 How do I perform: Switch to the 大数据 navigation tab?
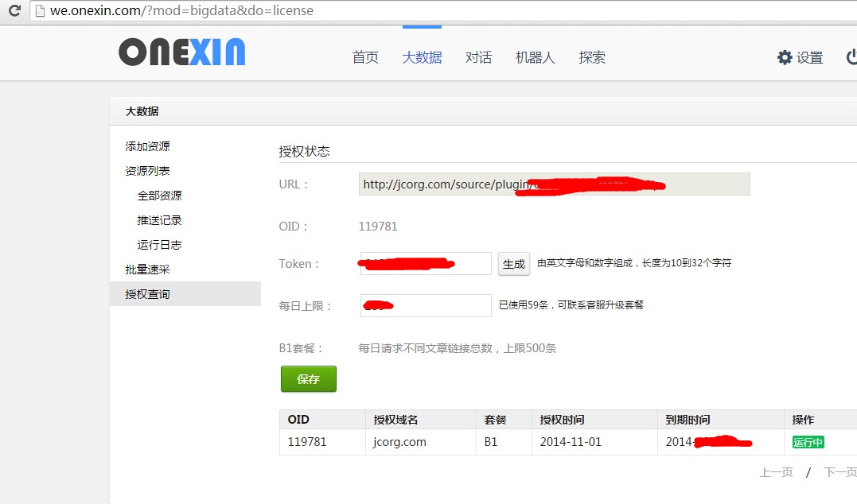pos(422,57)
